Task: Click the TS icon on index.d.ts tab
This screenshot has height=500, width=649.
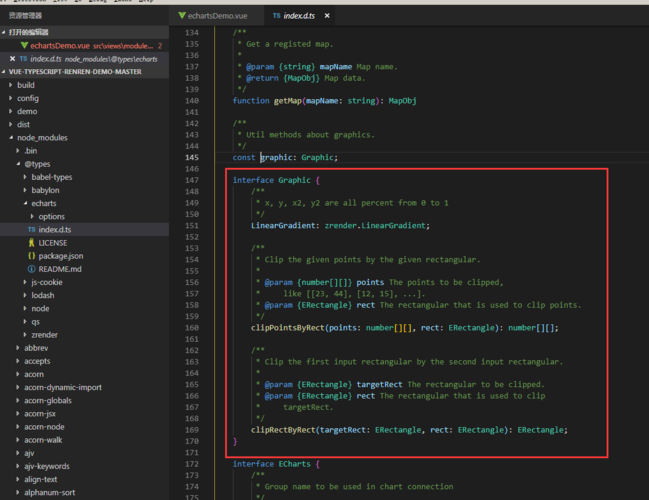Action: [275, 17]
